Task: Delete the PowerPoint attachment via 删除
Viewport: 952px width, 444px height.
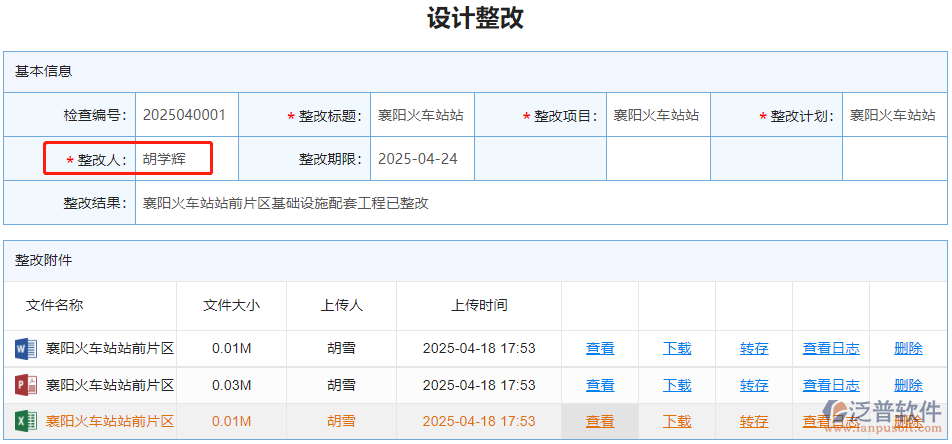Action: [908, 385]
